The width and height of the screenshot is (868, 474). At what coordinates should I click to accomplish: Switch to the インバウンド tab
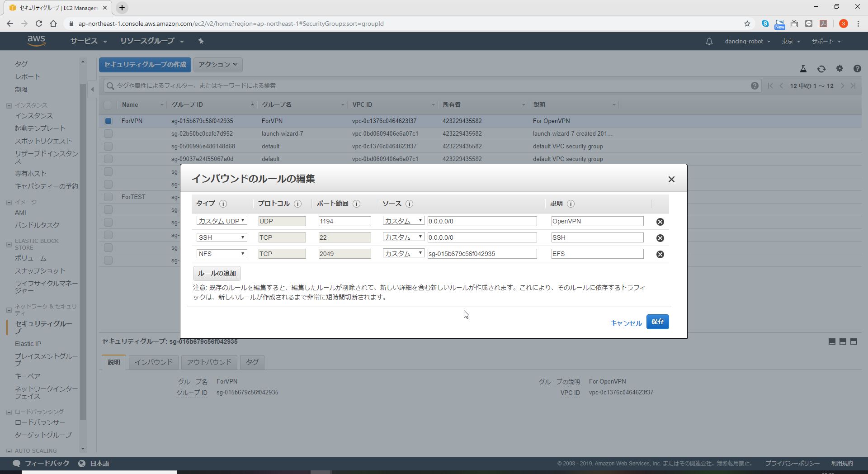pyautogui.click(x=153, y=362)
